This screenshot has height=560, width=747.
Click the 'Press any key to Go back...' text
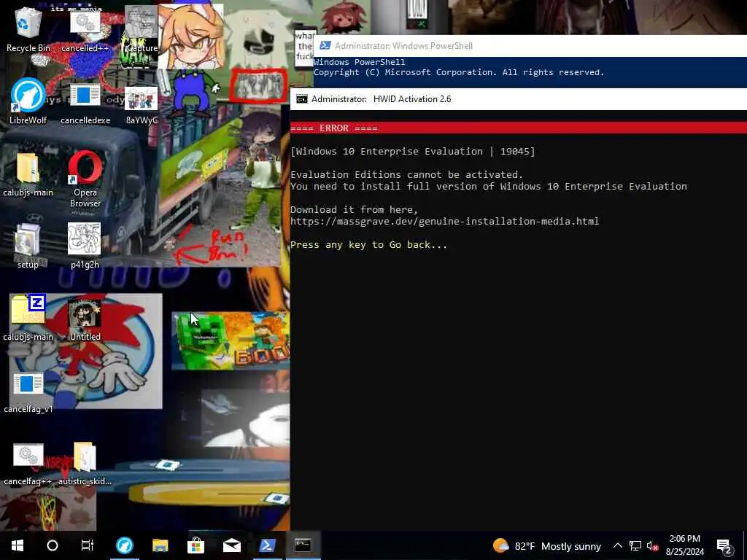pyautogui.click(x=368, y=245)
